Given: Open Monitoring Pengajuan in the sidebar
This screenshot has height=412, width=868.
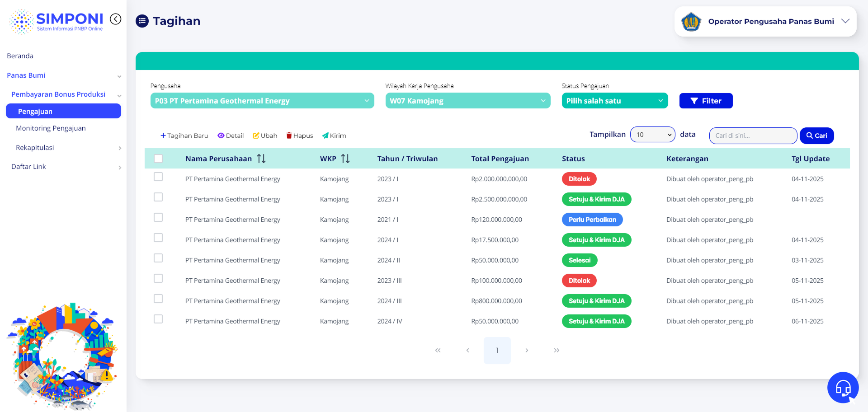Looking at the screenshot, I should 51,128.
